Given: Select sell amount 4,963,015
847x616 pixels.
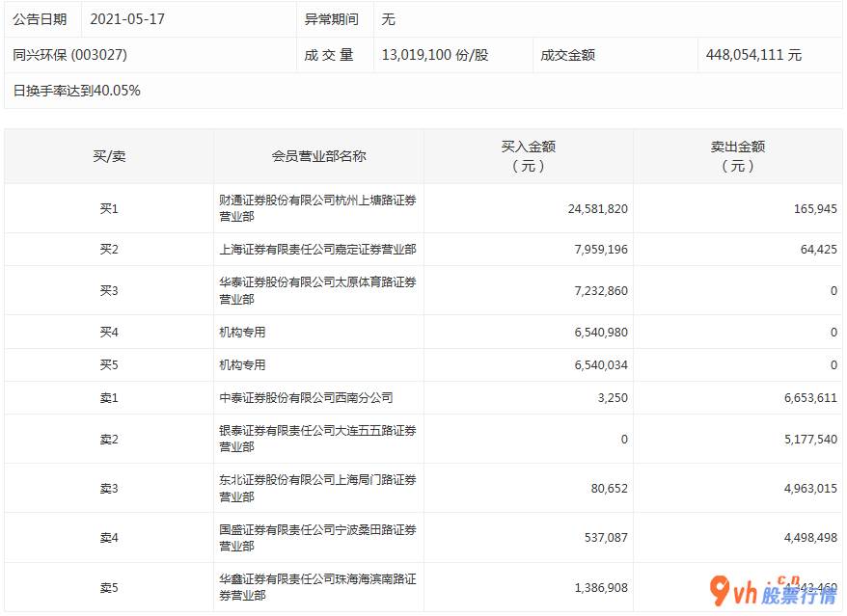Looking at the screenshot, I should click(810, 488).
